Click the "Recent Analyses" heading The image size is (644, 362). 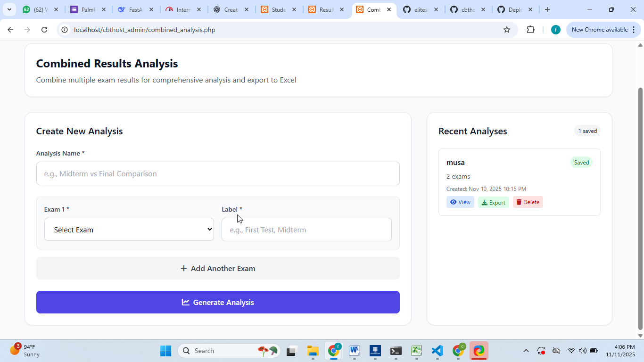(x=473, y=131)
